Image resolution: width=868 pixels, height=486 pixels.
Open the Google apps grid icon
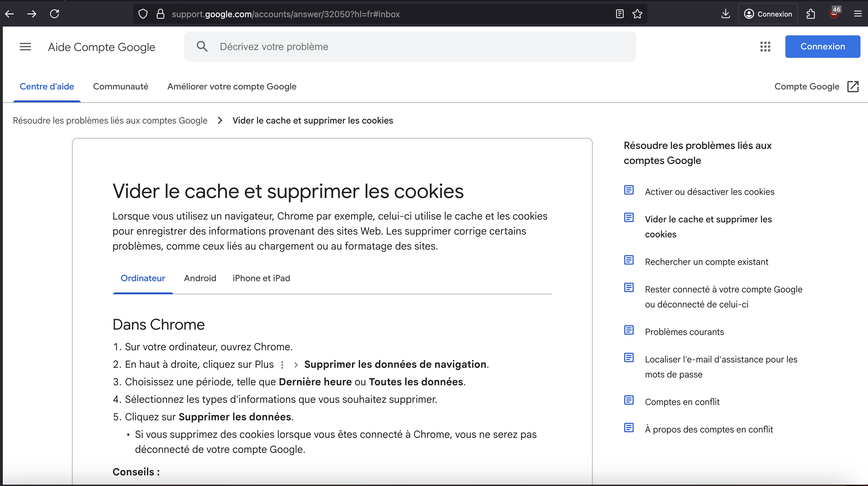765,47
